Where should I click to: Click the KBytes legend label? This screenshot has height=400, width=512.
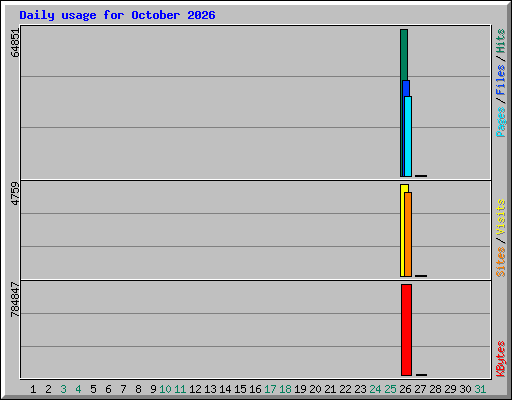(501, 359)
